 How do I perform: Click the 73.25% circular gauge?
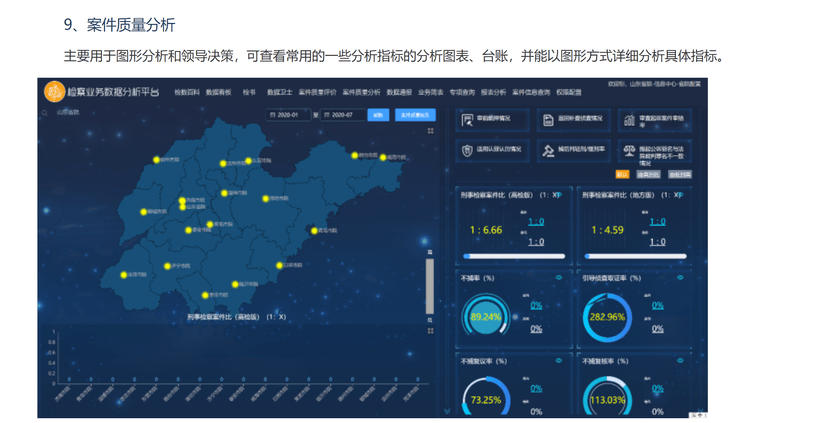coord(486,396)
